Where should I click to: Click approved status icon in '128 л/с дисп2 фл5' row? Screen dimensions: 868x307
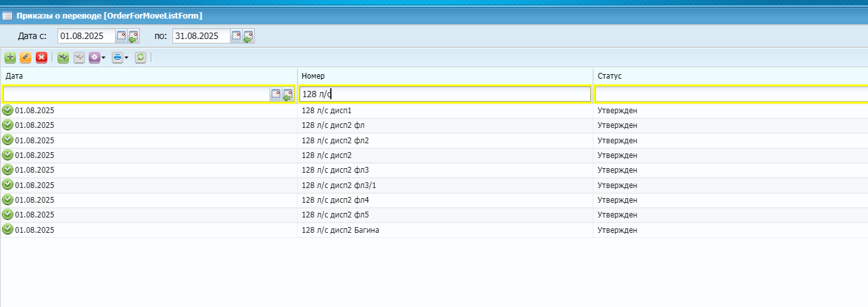tap(8, 214)
